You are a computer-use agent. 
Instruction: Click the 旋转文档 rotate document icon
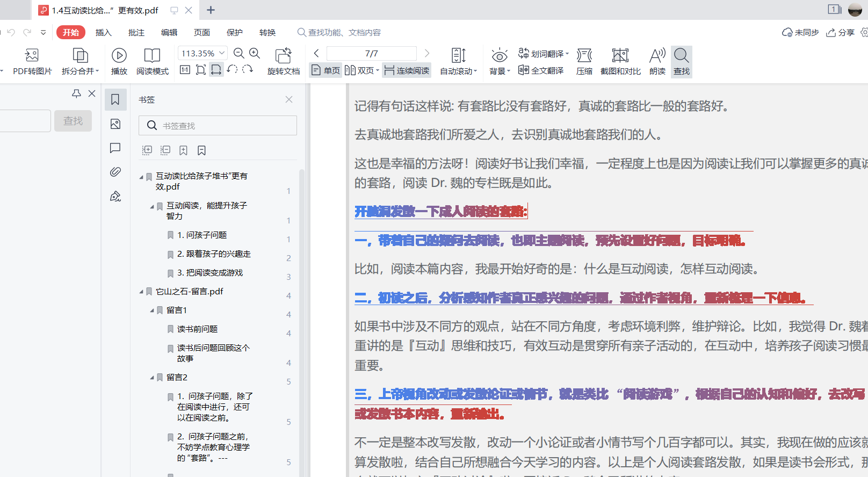click(x=283, y=55)
